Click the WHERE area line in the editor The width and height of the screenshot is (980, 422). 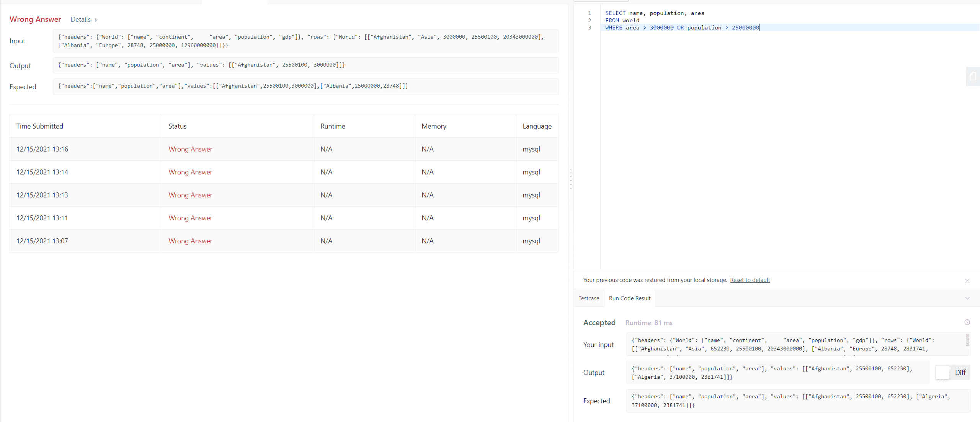point(682,28)
